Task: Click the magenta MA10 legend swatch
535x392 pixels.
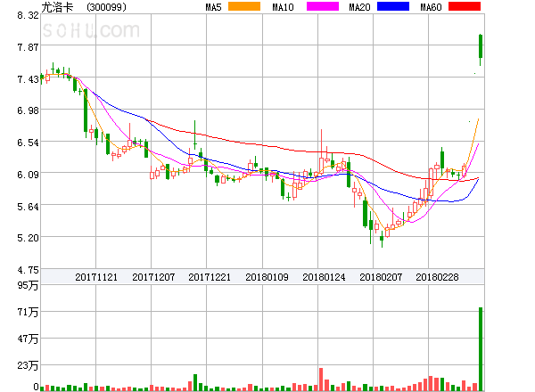Action: tap(323, 6)
